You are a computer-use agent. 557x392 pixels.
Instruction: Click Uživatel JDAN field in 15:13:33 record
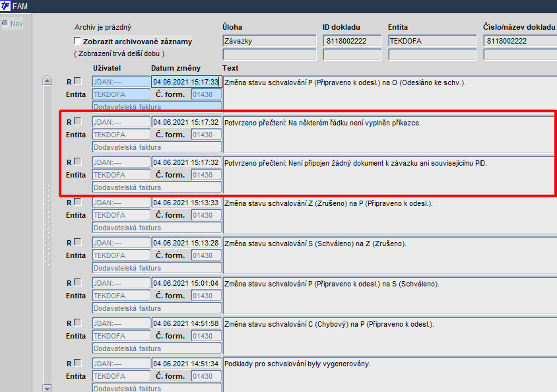point(121,203)
